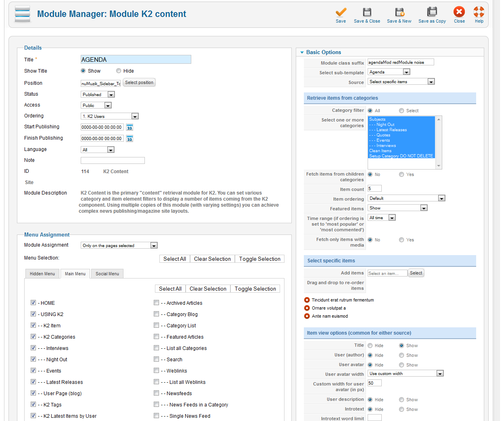
Task: Uncheck the K2 Tags checkbox
Action: pos(33,404)
